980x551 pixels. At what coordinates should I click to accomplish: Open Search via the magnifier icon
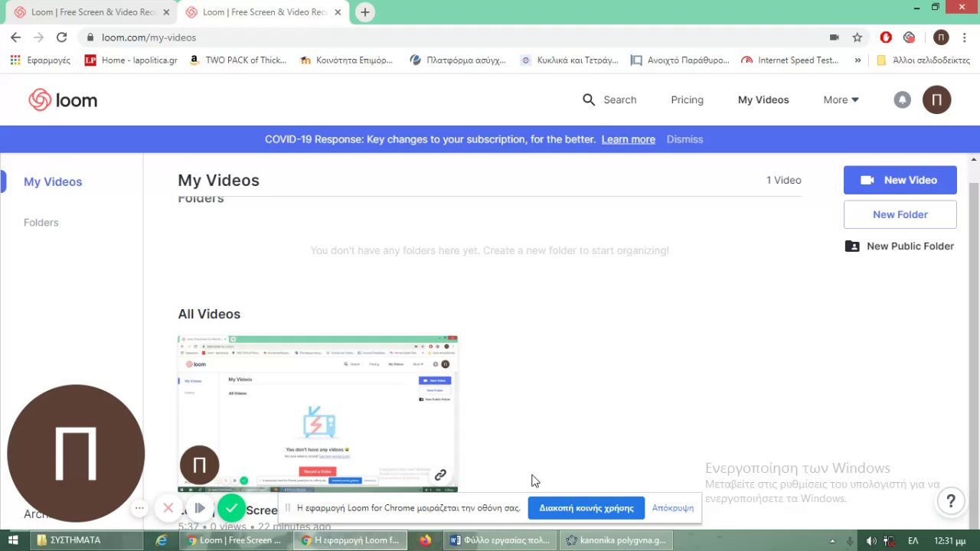coord(589,99)
